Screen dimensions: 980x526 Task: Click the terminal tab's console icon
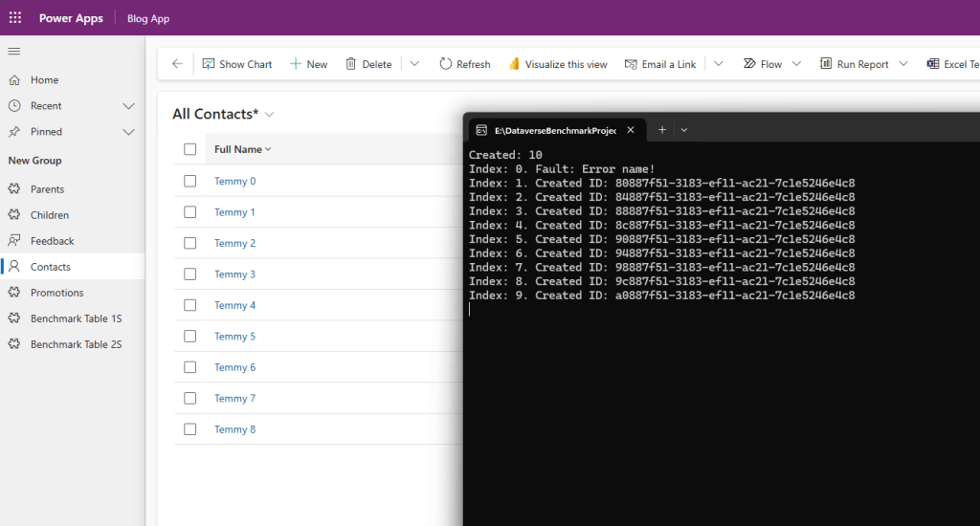click(481, 130)
